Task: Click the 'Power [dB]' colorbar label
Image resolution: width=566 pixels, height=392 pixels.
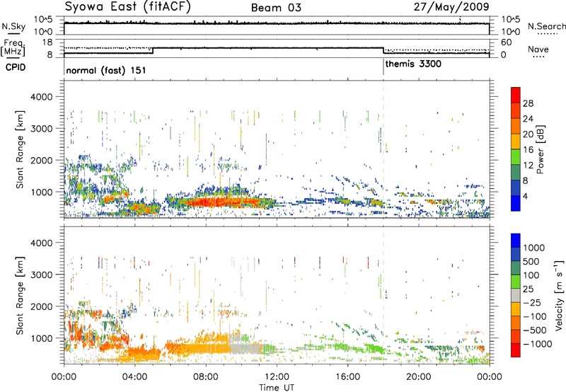Action: pos(540,149)
